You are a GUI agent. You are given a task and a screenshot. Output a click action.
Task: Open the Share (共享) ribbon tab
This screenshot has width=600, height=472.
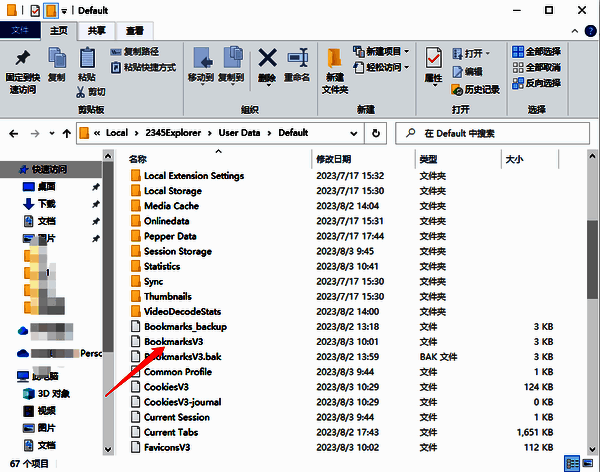click(x=97, y=31)
